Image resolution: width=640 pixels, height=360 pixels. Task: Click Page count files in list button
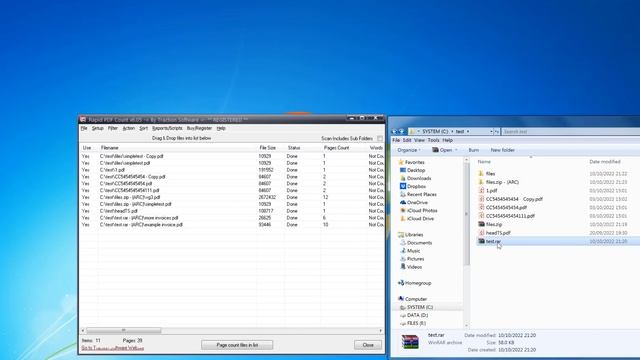[x=237, y=345]
